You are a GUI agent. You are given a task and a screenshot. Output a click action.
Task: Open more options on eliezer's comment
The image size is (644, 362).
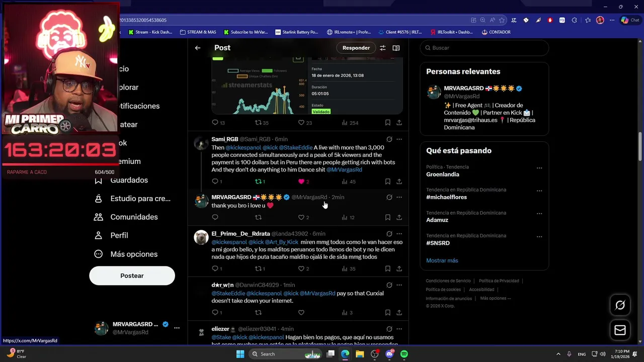click(x=399, y=329)
